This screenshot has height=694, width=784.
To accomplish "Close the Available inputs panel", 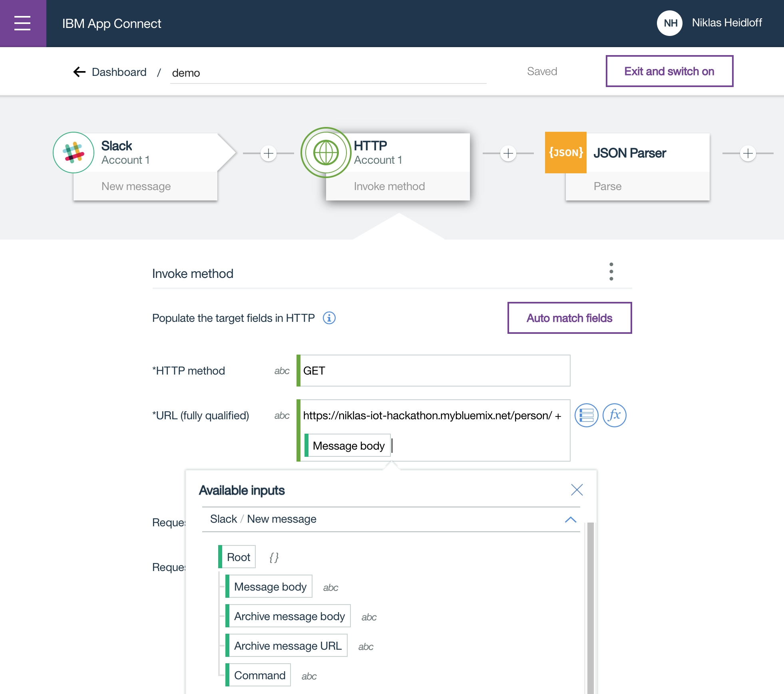I will pyautogui.click(x=577, y=490).
